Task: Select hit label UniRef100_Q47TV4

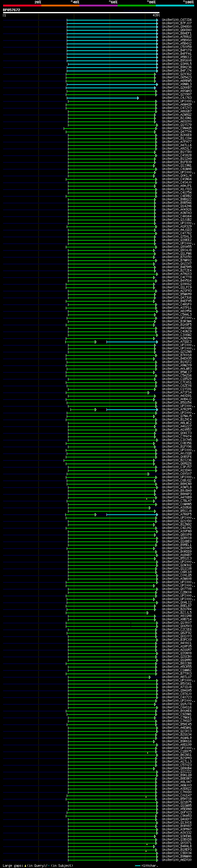Action: click(177, 132)
